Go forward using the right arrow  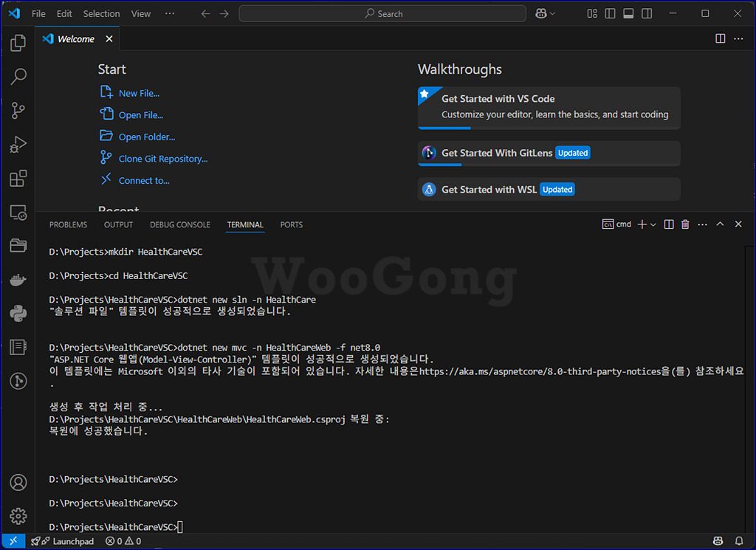coord(224,13)
